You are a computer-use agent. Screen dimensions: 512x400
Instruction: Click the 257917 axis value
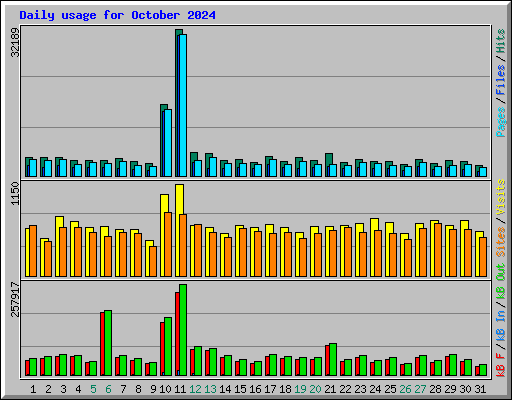15,299
